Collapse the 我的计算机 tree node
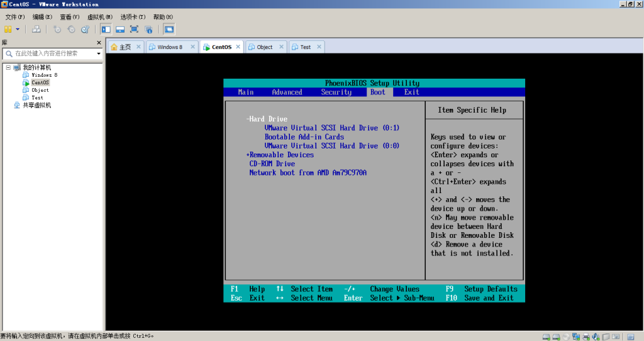The image size is (644, 341). (8, 67)
